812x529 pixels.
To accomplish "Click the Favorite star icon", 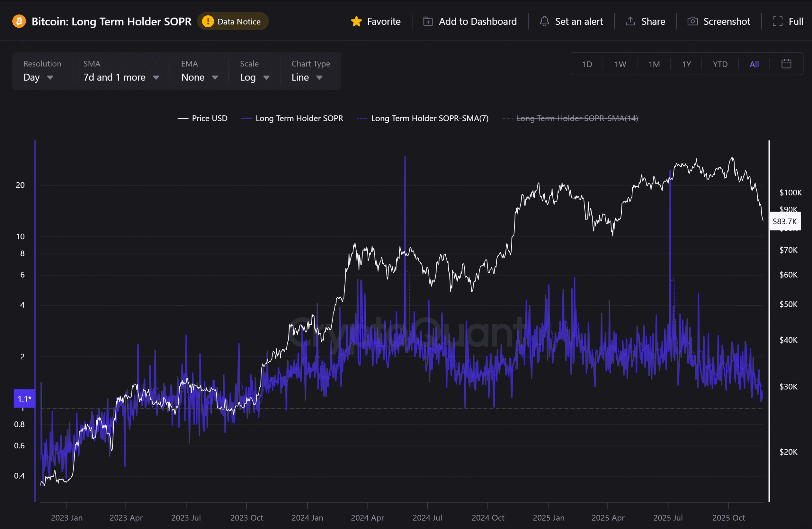I will coord(356,21).
